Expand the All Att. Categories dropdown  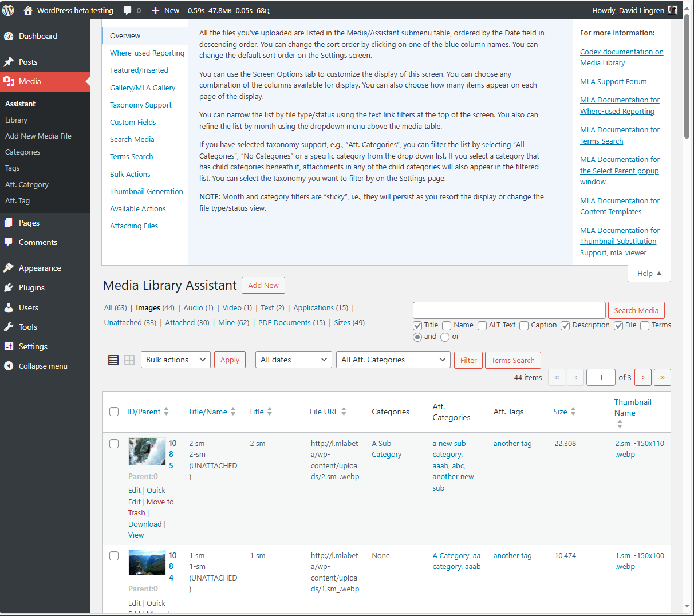(x=393, y=360)
